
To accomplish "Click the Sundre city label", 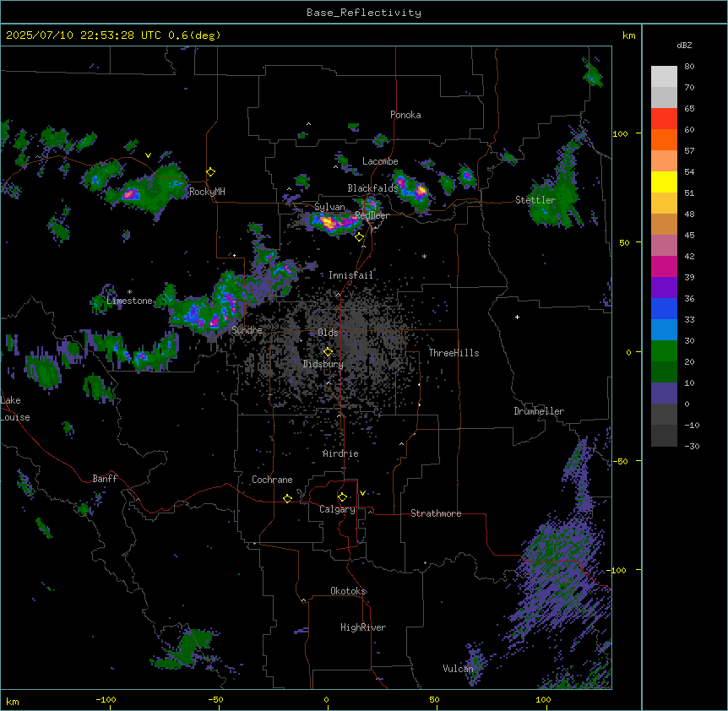I will 247,330.
